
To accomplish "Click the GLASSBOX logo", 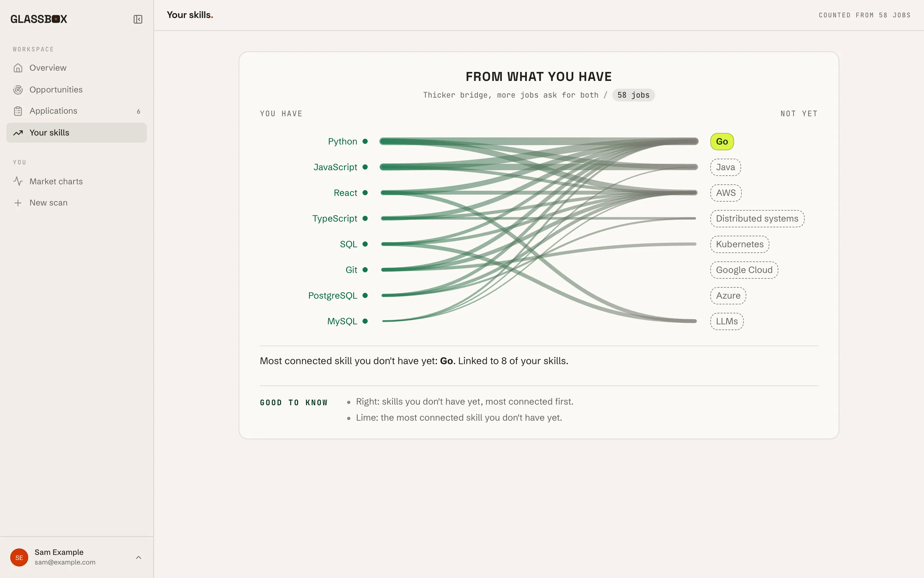I will click(x=38, y=19).
